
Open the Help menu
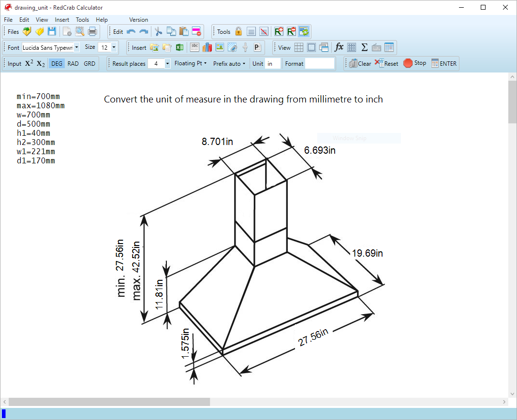point(102,20)
